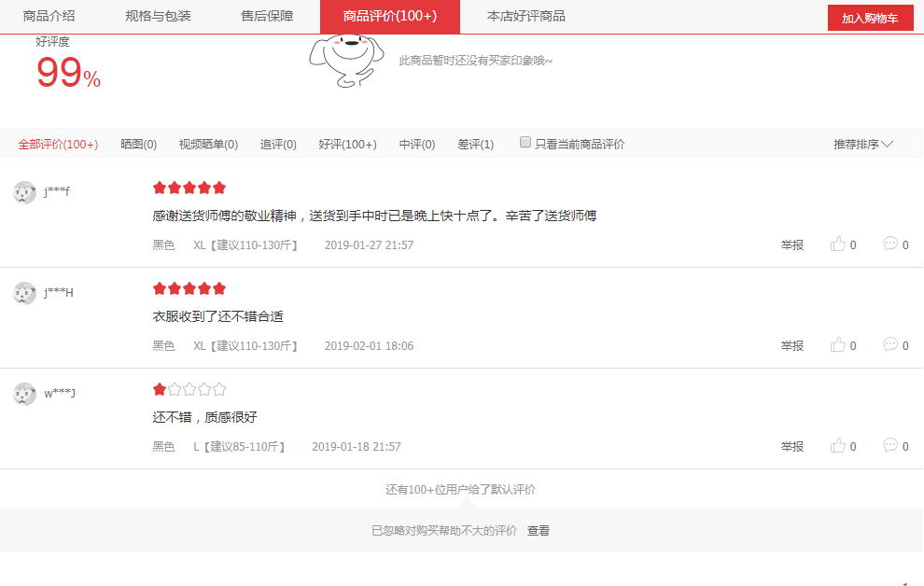This screenshot has width=924, height=586.
Task: Open 本店好评商品 tab
Action: pos(526,16)
